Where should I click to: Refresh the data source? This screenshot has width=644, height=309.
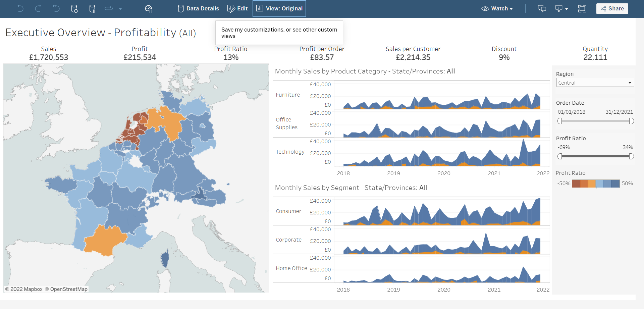tap(74, 8)
